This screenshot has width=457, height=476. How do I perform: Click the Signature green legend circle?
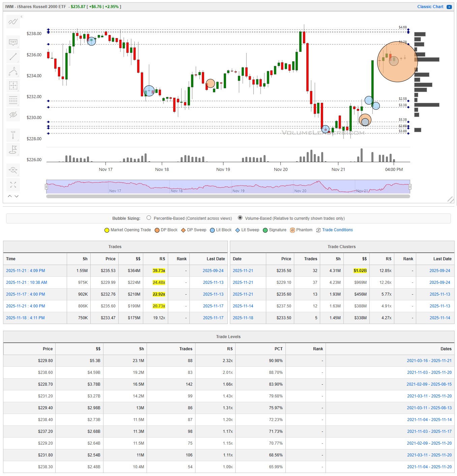tap(265, 230)
